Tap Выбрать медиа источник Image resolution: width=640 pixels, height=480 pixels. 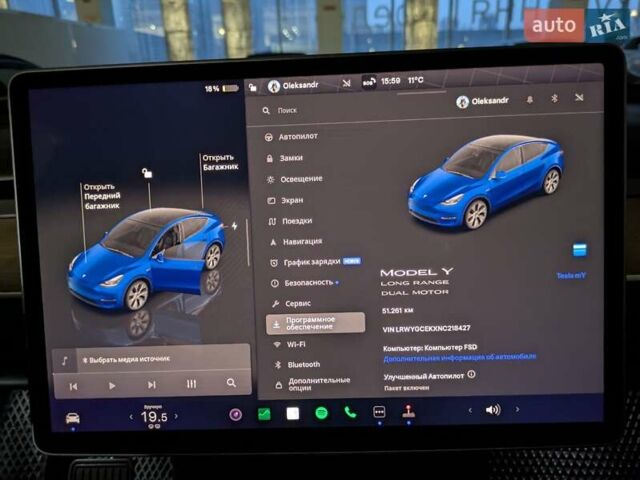tap(126, 360)
